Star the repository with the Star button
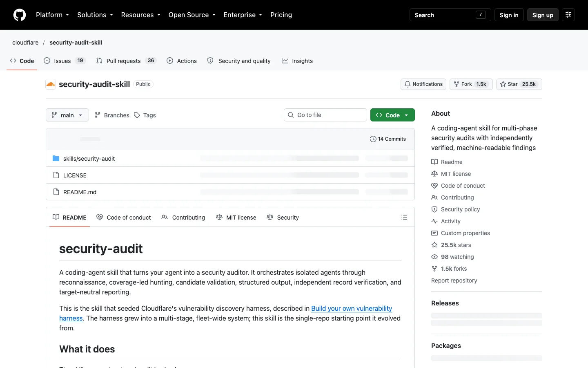The height and width of the screenshot is (368, 588). point(519,84)
